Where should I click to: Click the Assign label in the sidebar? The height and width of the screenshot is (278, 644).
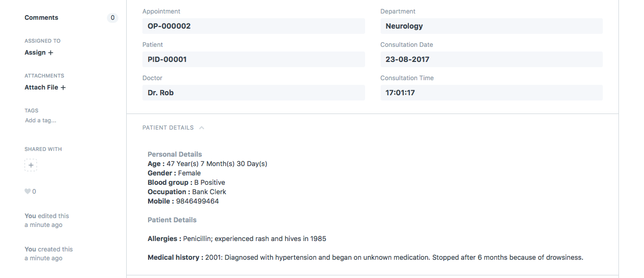pyautogui.click(x=35, y=53)
